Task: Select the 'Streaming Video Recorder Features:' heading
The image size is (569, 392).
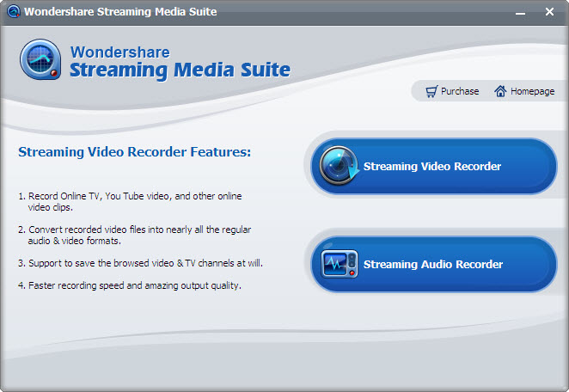Action: [x=134, y=151]
